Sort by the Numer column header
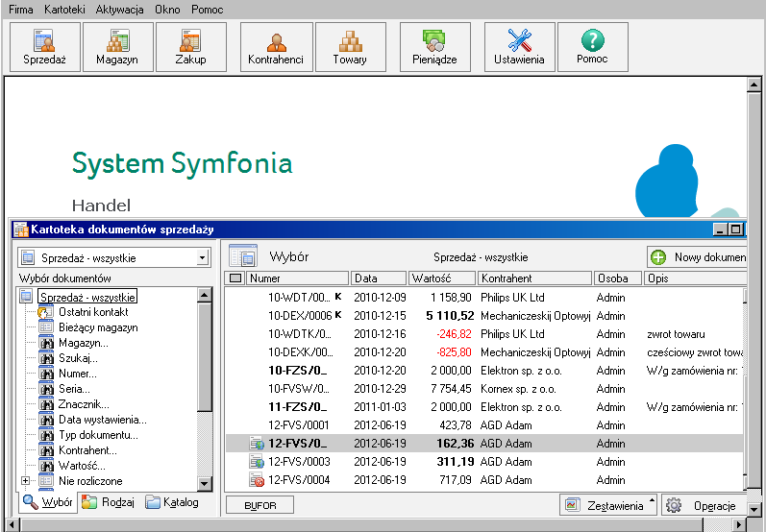The height and width of the screenshot is (532, 766). coord(298,278)
